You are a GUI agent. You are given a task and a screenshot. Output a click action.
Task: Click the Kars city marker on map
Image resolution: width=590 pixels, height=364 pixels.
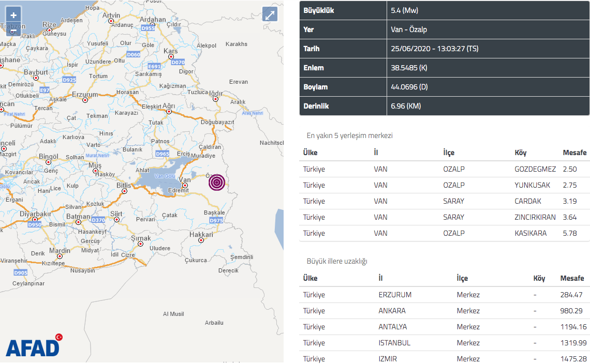(x=171, y=57)
